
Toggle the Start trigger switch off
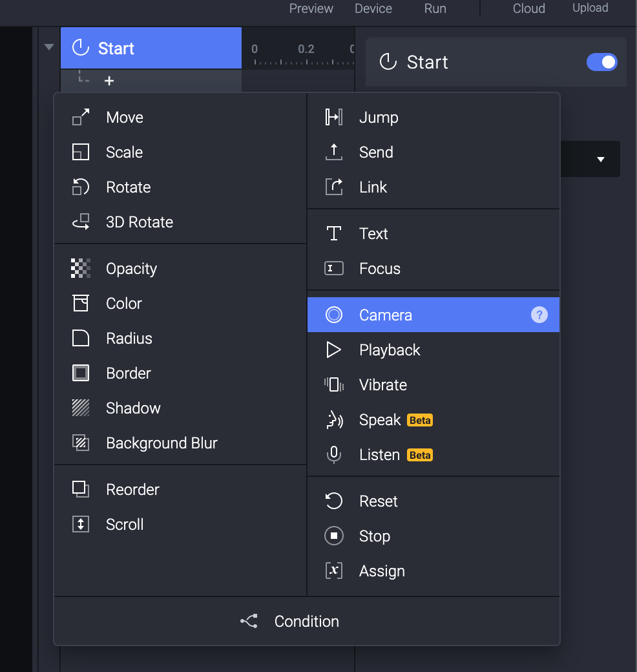[x=601, y=62]
